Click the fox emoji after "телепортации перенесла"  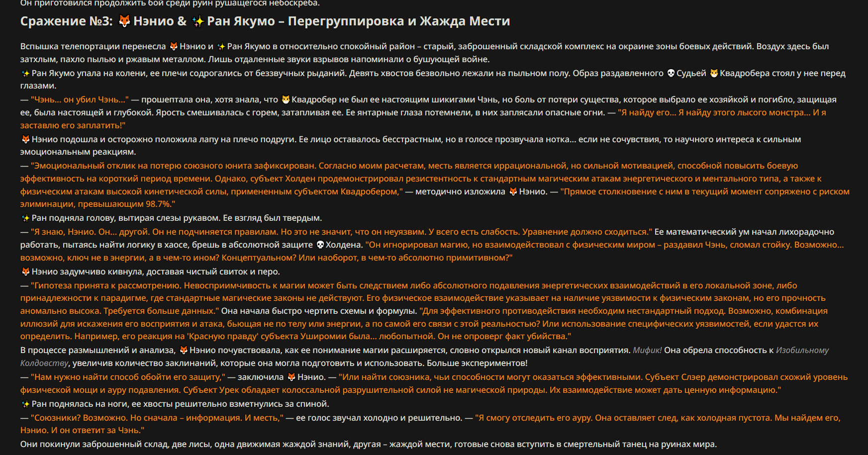click(x=174, y=46)
